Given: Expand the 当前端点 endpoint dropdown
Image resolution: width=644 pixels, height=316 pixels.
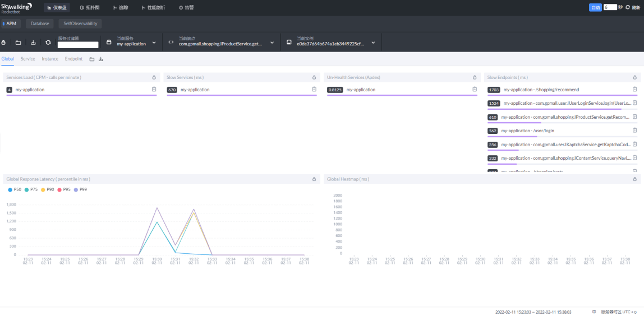Looking at the screenshot, I should click(272, 42).
